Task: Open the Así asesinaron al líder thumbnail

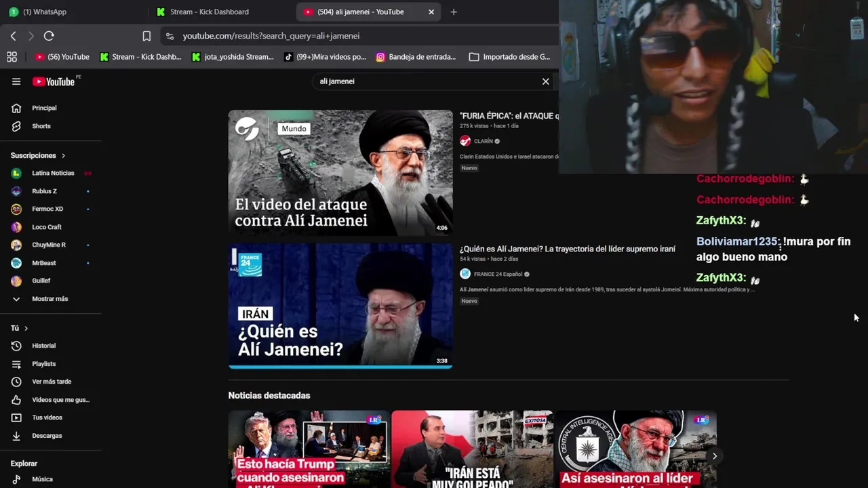Action: (x=636, y=449)
